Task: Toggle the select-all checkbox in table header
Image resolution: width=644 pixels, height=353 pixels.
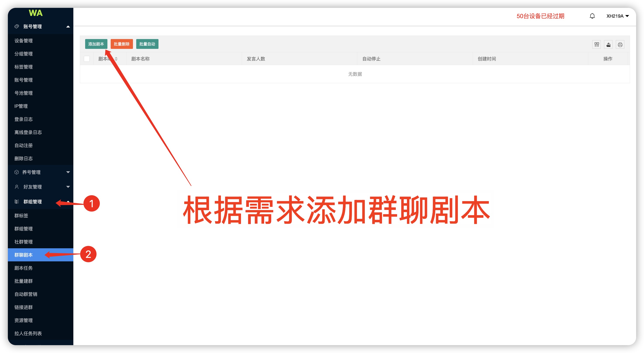Action: click(87, 59)
